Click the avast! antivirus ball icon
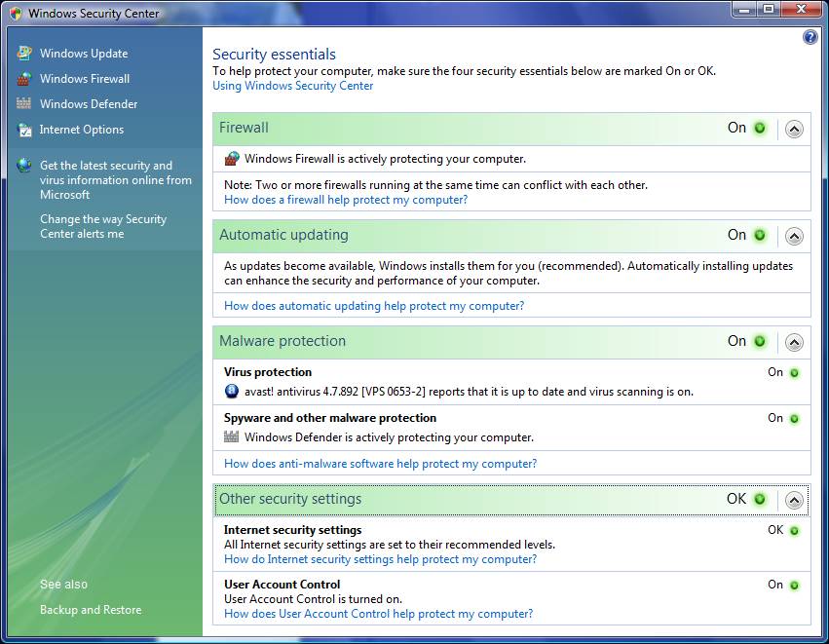The width and height of the screenshot is (829, 644). point(232,392)
